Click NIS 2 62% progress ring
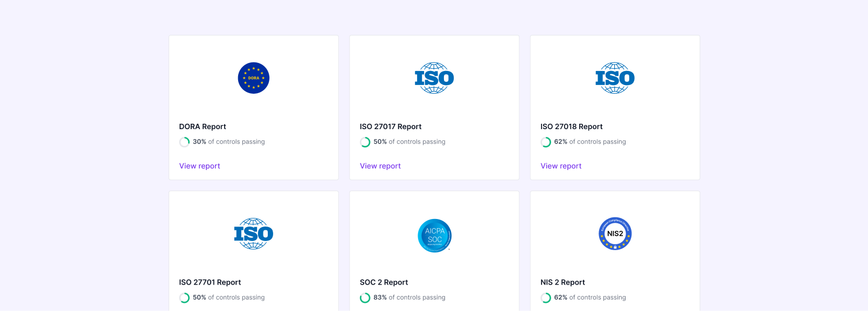This screenshot has width=868, height=311. [546, 298]
